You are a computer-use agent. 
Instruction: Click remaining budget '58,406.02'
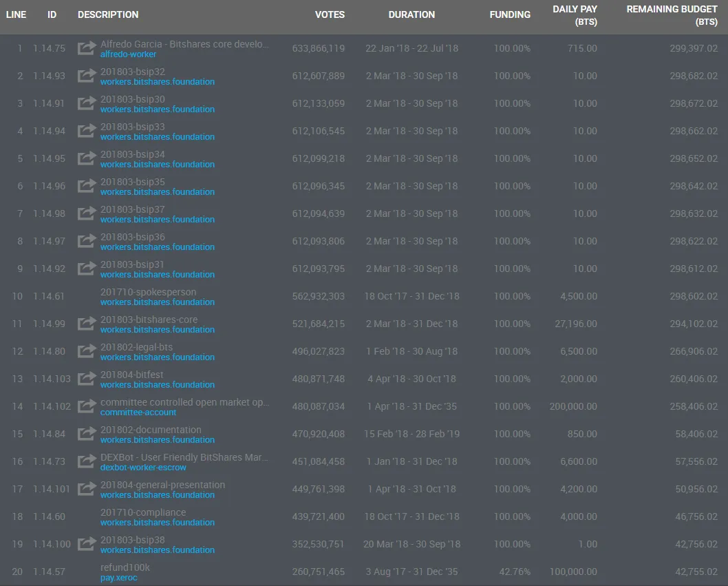[x=696, y=434]
